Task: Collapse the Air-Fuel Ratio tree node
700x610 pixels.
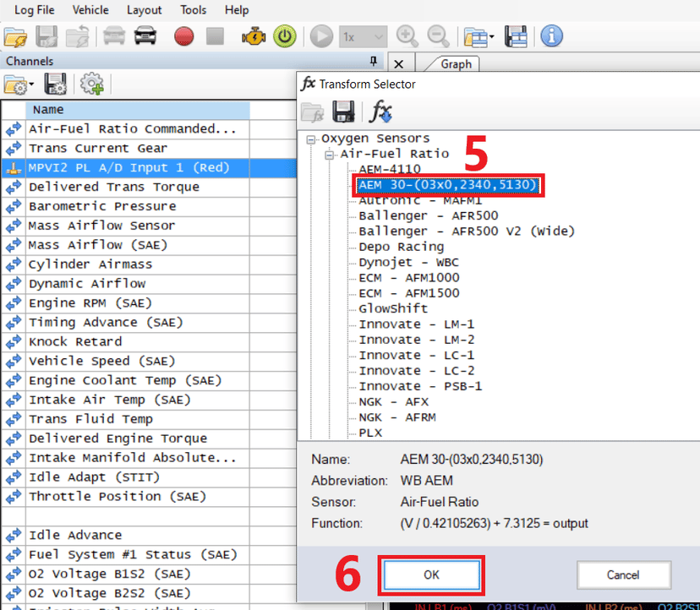Action: point(330,155)
